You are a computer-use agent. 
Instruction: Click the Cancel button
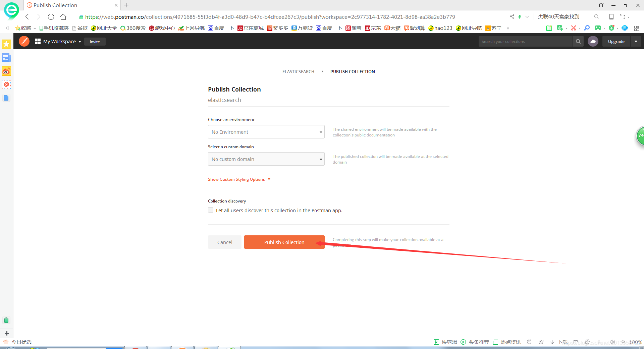pyautogui.click(x=225, y=242)
